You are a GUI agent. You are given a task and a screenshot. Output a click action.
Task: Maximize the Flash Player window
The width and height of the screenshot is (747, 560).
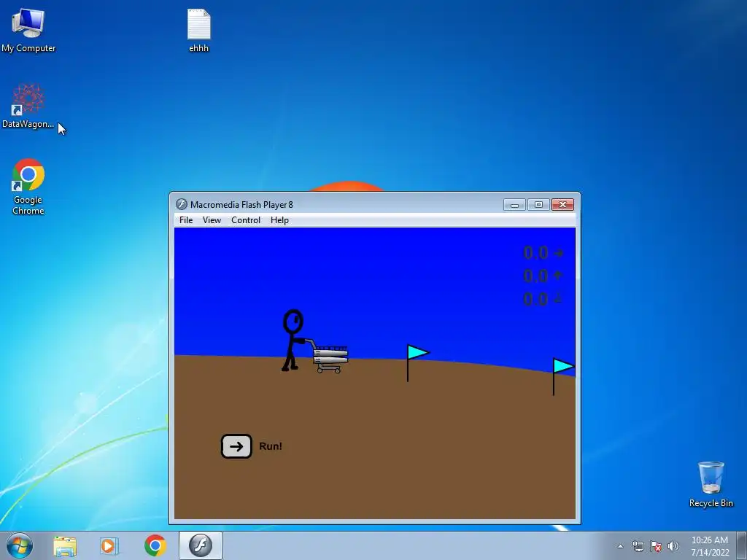coord(538,205)
